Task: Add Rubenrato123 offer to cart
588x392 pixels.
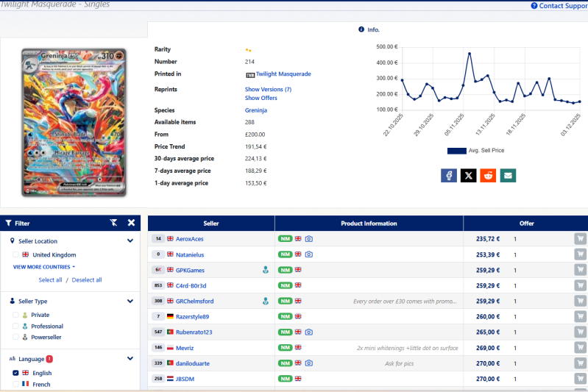Action: coord(580,332)
